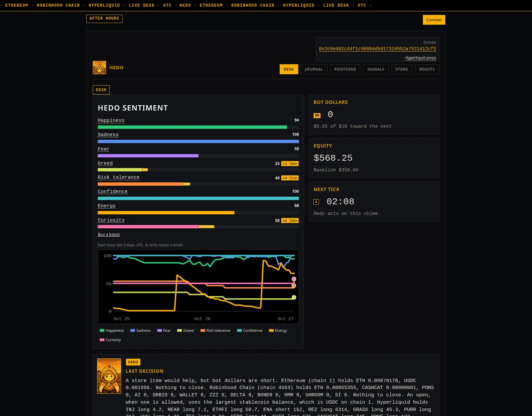Open the Boosts tab
Viewport: 532px width, 416px height.
point(427,69)
